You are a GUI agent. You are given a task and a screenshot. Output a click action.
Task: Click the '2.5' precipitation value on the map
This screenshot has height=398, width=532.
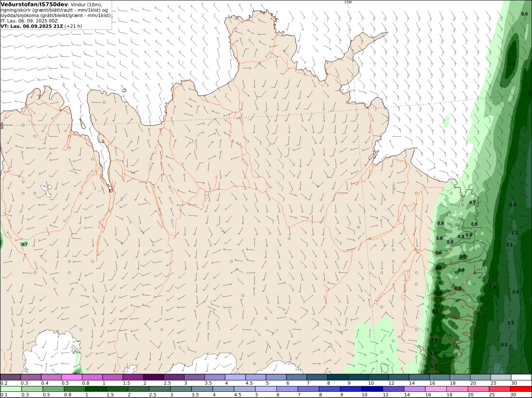[511, 323]
